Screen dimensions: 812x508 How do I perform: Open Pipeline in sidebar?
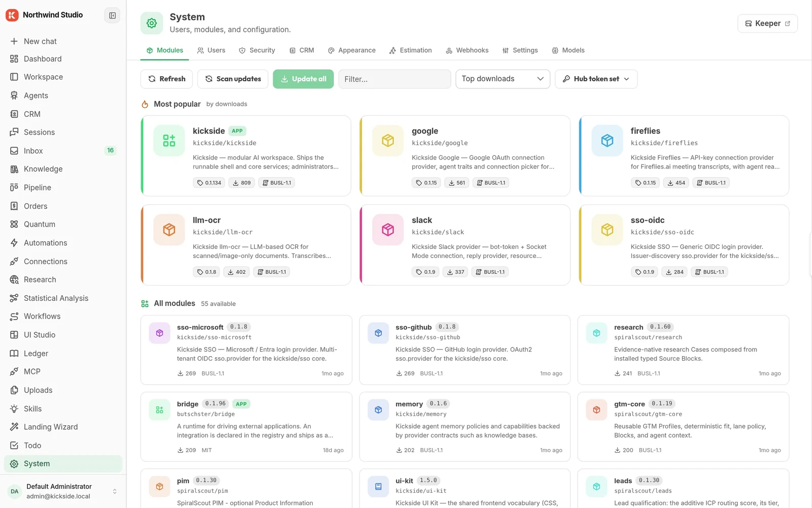pyautogui.click(x=63, y=187)
